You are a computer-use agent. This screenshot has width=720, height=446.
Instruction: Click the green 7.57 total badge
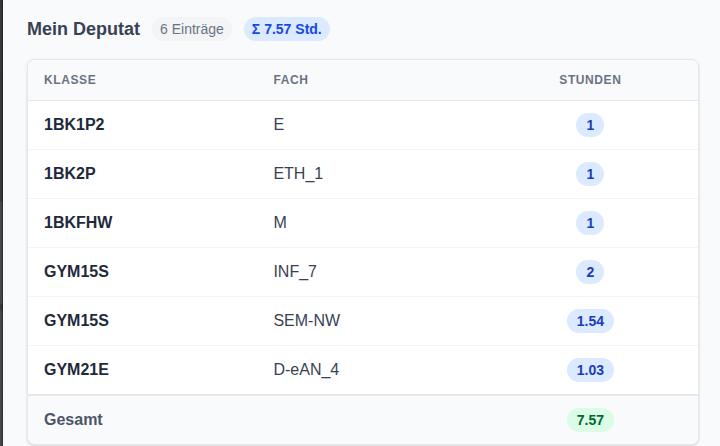pos(590,420)
